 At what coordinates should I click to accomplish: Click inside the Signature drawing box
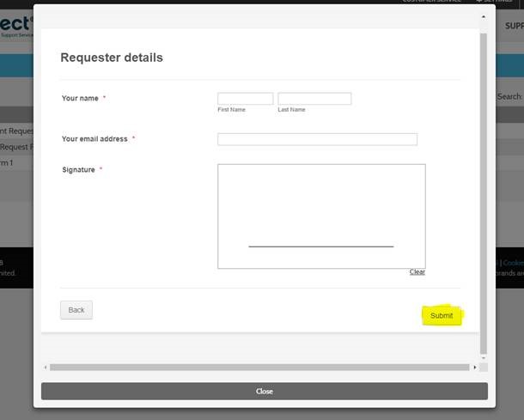(321, 216)
